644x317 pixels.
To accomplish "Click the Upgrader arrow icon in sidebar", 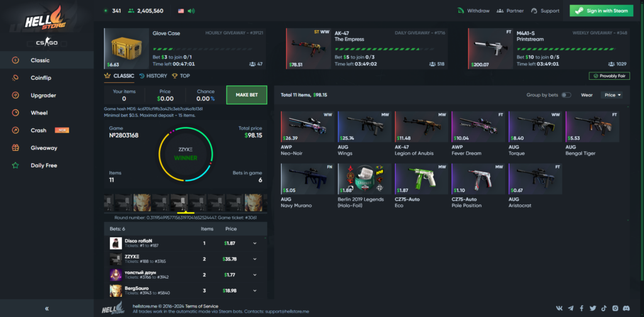I will tap(15, 95).
